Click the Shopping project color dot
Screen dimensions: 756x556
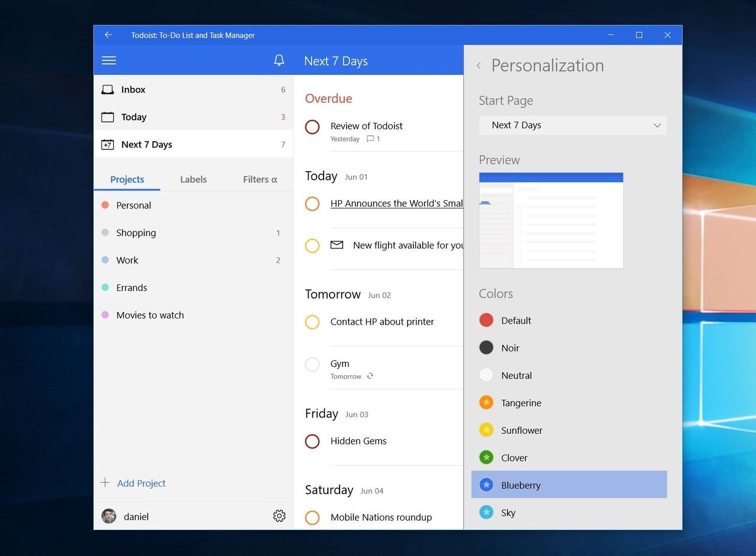tap(105, 233)
